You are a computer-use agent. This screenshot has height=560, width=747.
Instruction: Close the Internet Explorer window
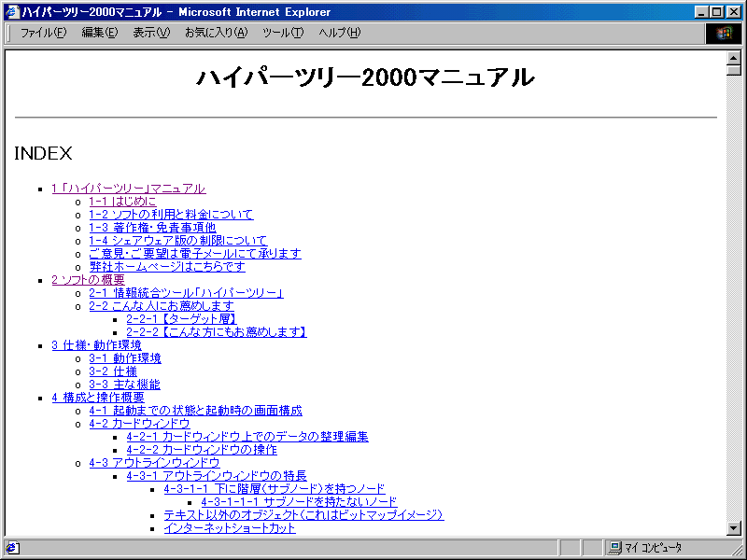[734, 12]
